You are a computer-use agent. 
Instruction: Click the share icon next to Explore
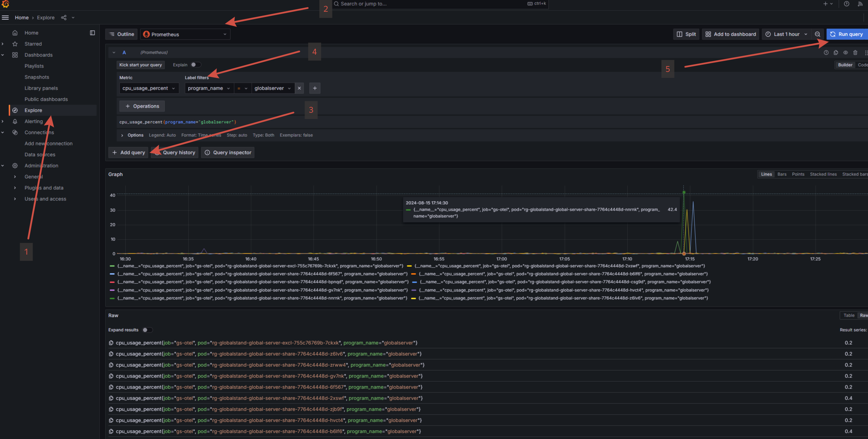point(64,18)
